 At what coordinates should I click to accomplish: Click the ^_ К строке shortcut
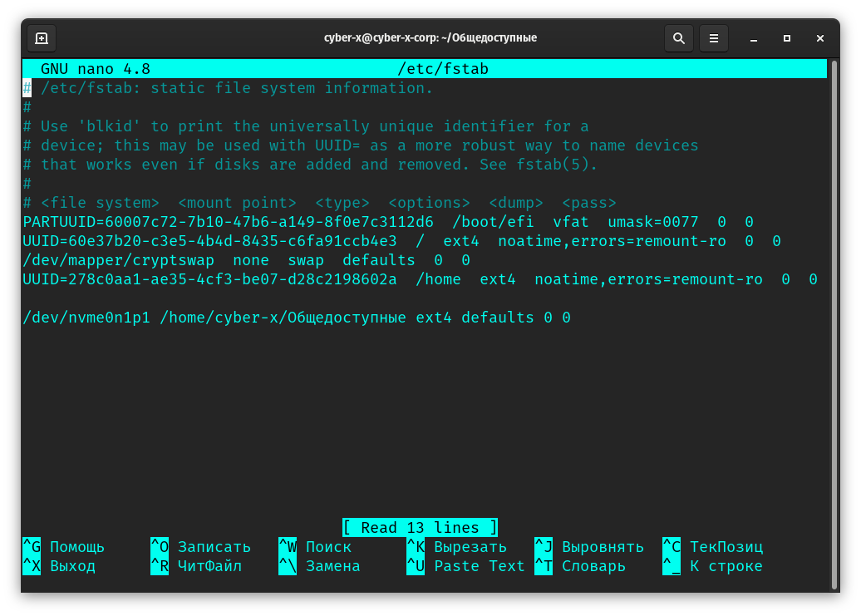coord(712,566)
